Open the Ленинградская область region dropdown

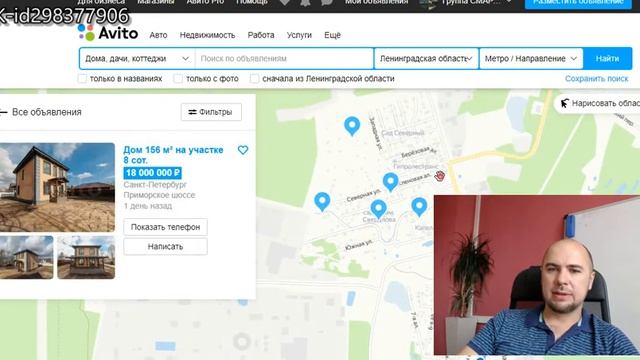(x=426, y=59)
